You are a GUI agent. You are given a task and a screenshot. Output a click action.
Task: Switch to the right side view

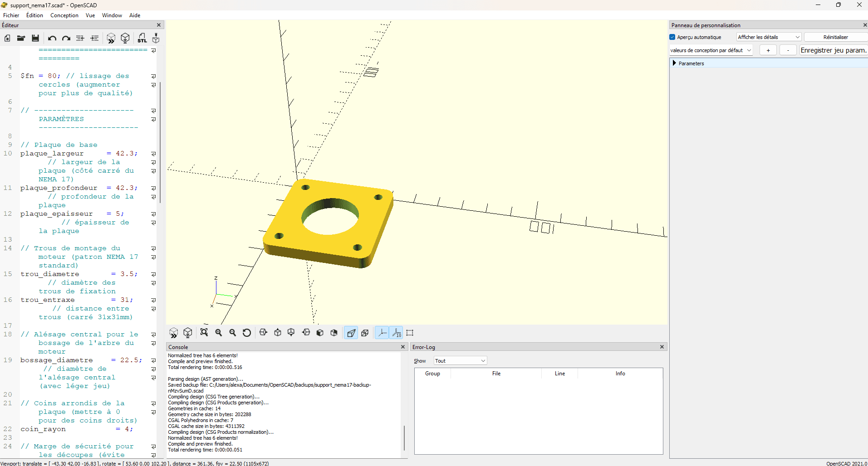coord(264,333)
